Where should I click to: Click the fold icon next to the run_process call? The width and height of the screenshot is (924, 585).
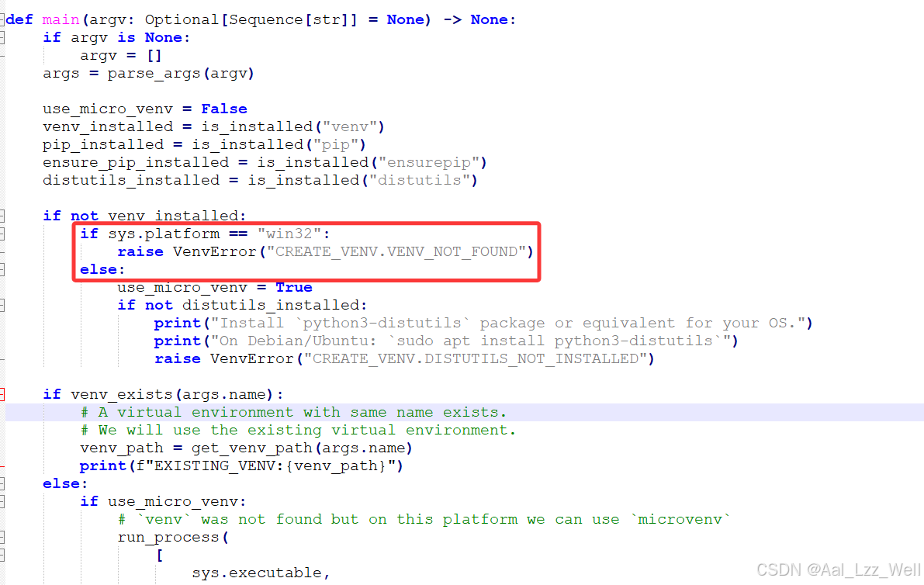click(x=4, y=537)
